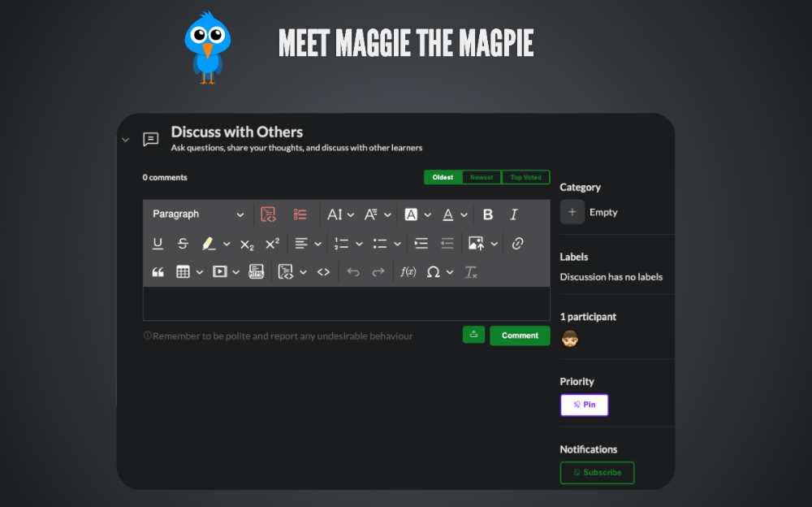Open the special characters Omega dropdown
812x507 pixels.
[439, 272]
